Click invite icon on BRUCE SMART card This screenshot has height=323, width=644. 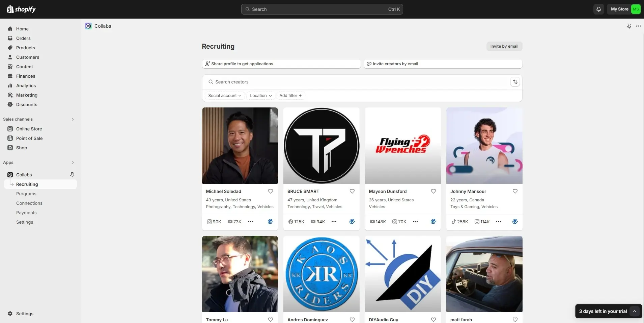(352, 222)
